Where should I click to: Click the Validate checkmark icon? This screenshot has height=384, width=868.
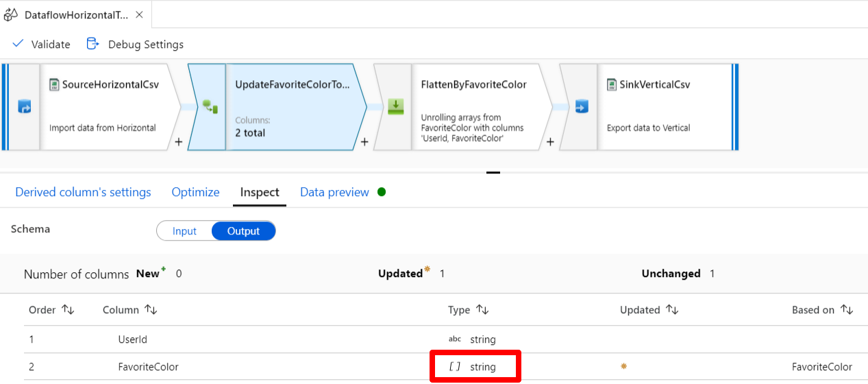[x=18, y=44]
